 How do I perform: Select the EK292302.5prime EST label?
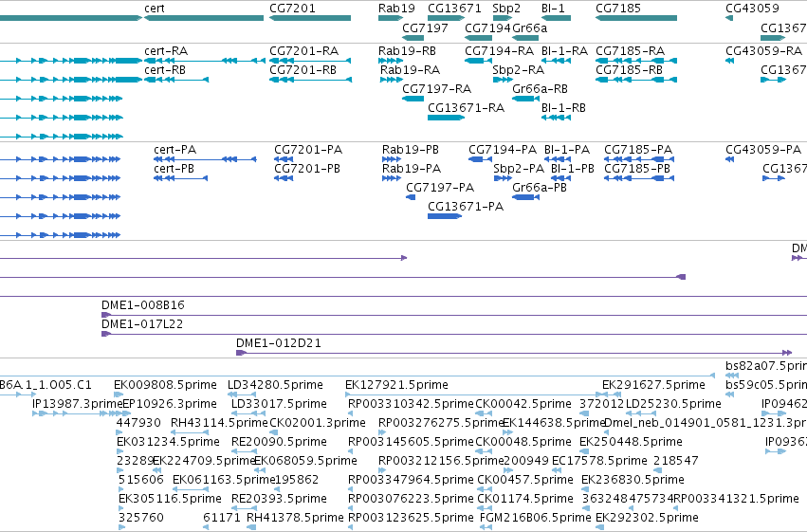[647, 518]
